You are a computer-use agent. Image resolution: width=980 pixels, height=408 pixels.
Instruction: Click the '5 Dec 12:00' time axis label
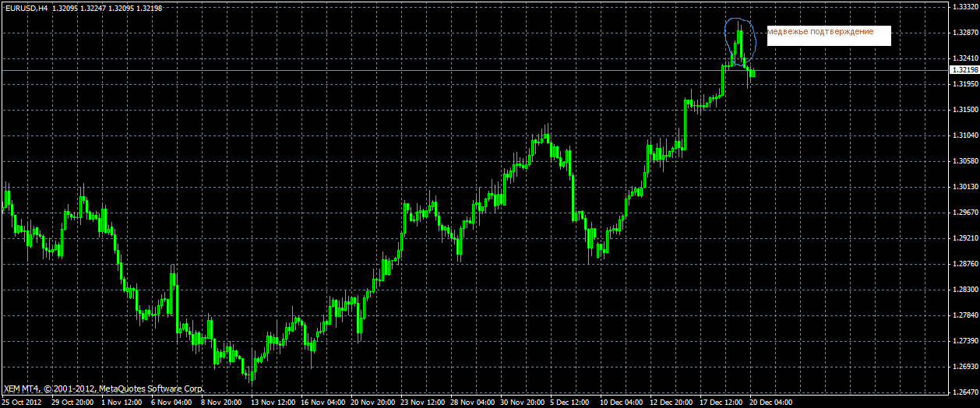click(x=570, y=403)
